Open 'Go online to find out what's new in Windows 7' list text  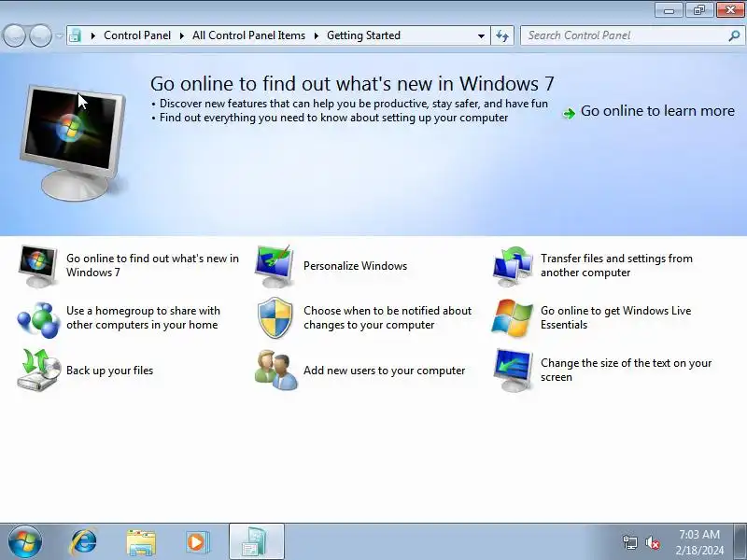click(152, 265)
